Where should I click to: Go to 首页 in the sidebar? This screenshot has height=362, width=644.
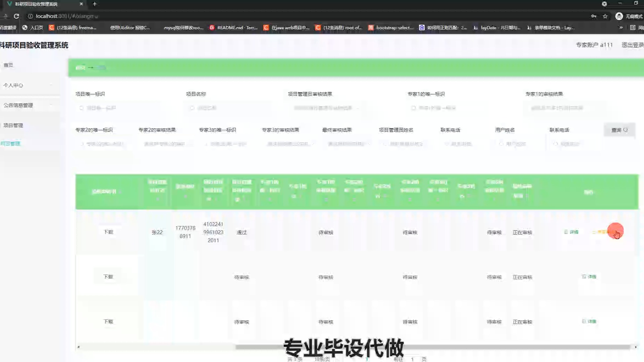click(x=8, y=65)
